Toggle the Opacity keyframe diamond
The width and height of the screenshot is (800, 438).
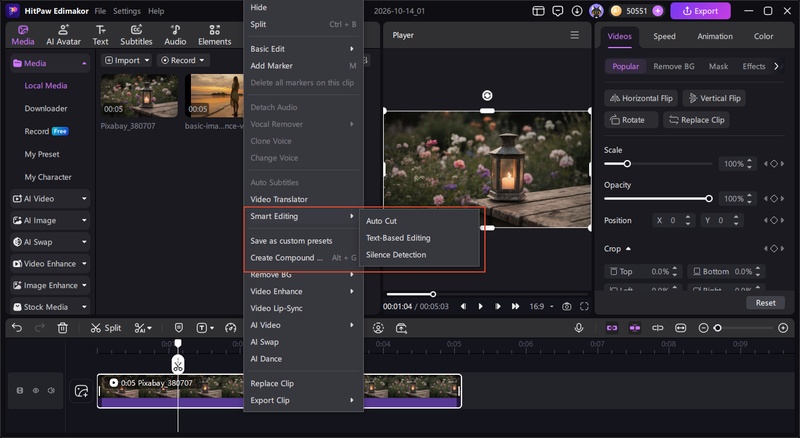point(774,199)
